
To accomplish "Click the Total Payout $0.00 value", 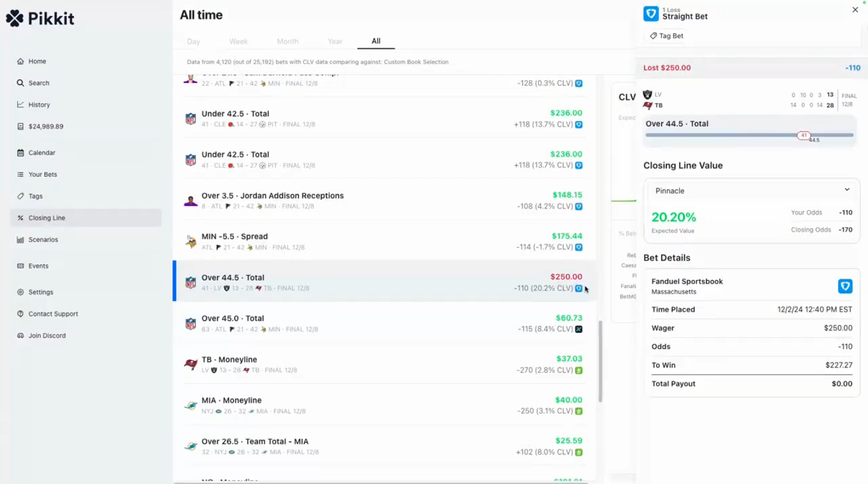I will (842, 384).
